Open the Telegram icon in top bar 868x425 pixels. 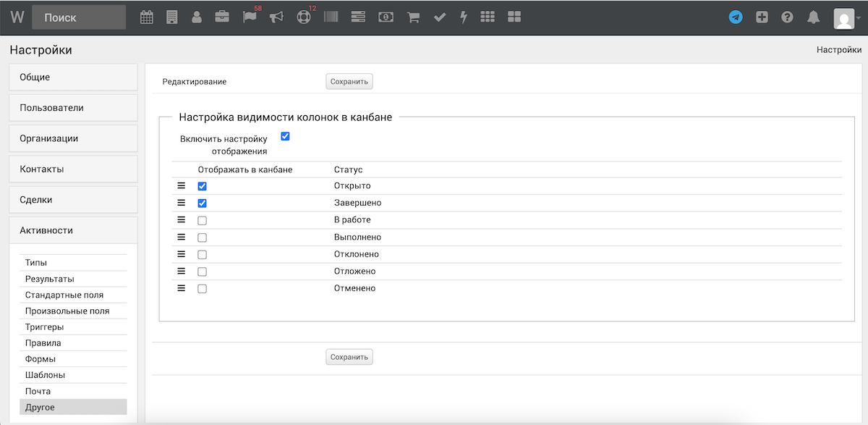tap(736, 17)
